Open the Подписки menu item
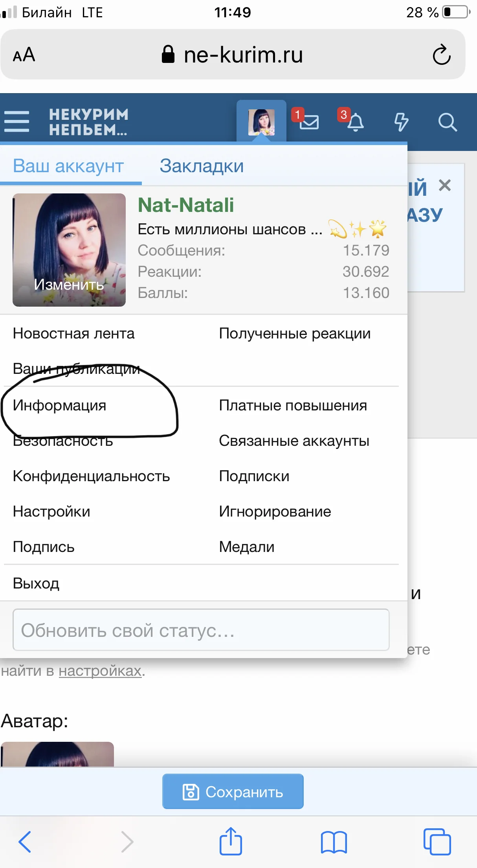This screenshot has width=477, height=868. point(254,476)
